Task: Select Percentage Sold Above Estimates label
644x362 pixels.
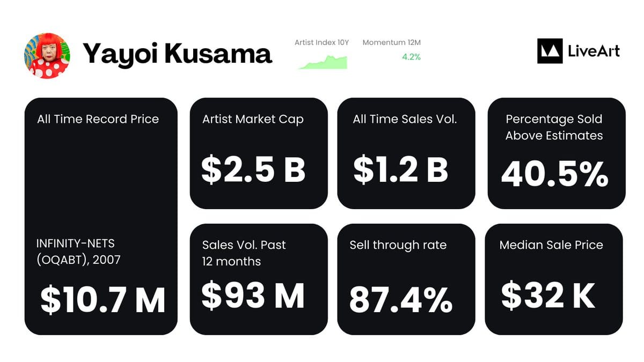Action: pos(554,127)
